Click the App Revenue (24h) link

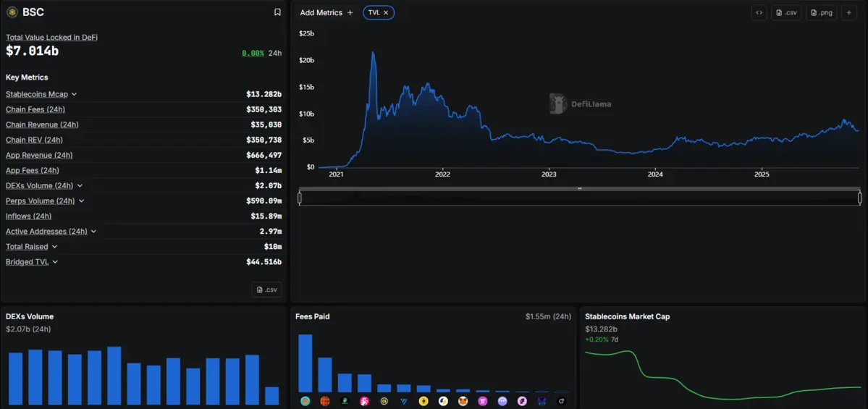pyautogui.click(x=39, y=155)
